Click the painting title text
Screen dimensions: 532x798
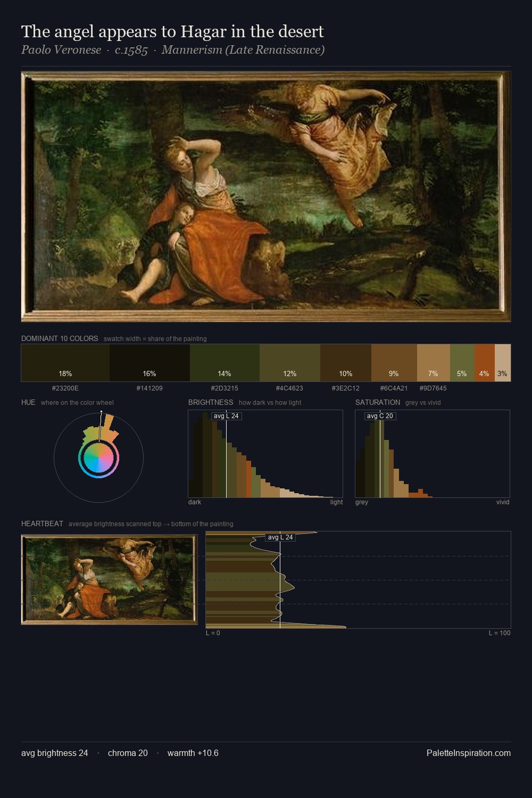pos(172,31)
